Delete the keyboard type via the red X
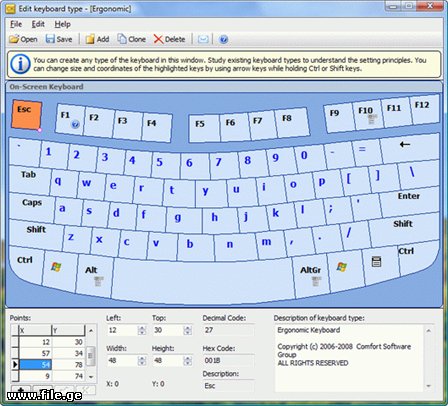Viewport: 448px width, 406px height. (169, 39)
